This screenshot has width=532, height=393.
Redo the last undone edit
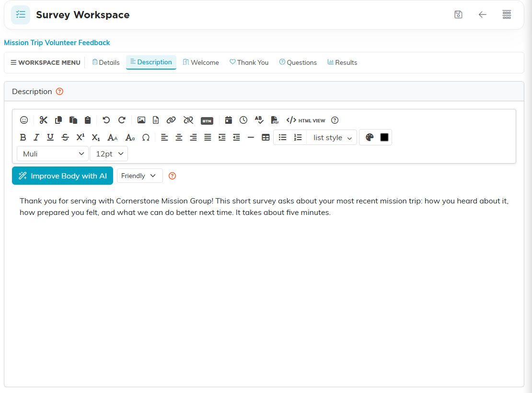pos(121,120)
